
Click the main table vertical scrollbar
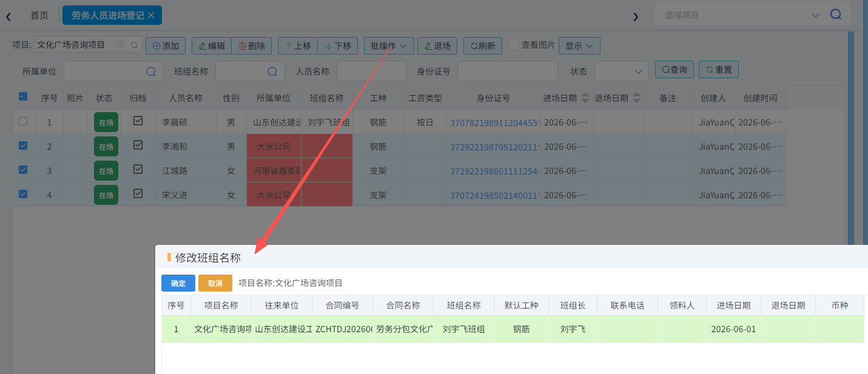pyautogui.click(x=851, y=138)
